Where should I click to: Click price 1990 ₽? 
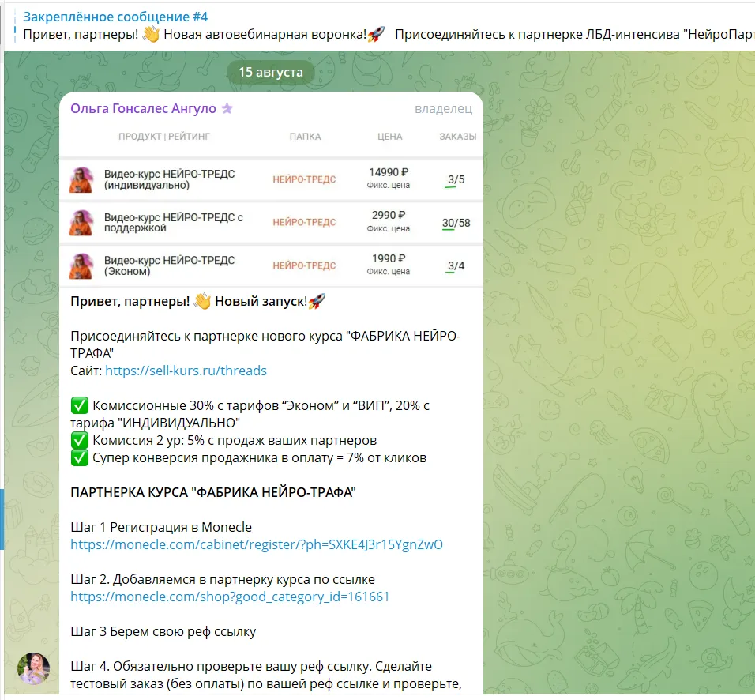tap(389, 258)
